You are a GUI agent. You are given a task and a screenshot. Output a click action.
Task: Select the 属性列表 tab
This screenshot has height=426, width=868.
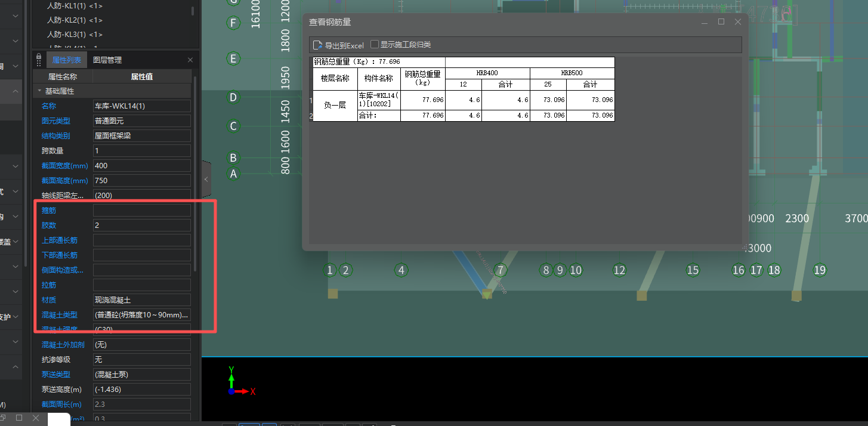pyautogui.click(x=66, y=59)
